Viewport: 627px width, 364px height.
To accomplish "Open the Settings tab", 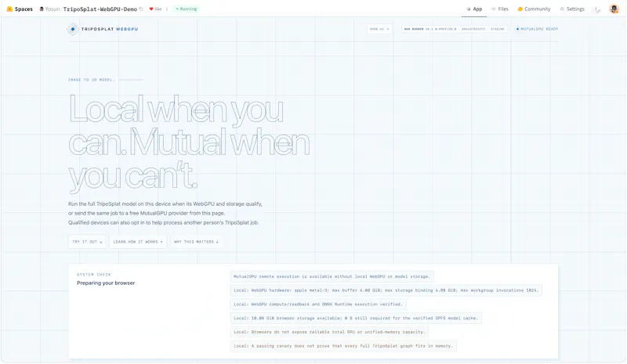I will pos(572,9).
